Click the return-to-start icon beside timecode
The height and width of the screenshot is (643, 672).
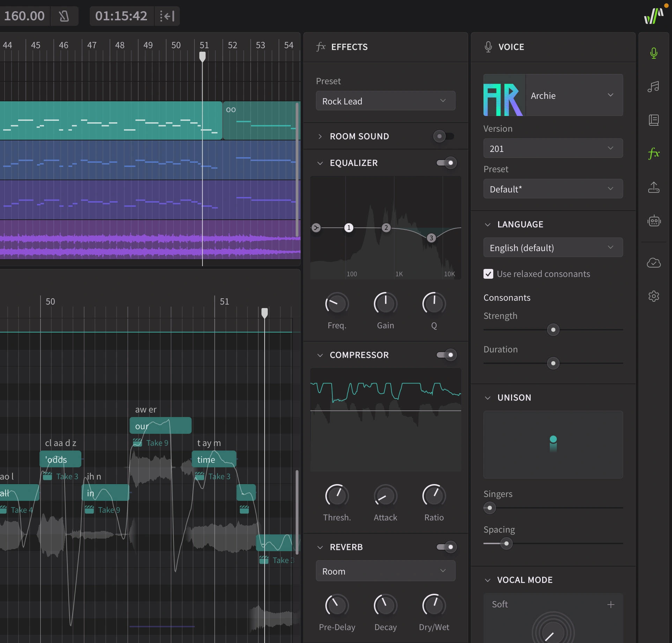pos(167,16)
